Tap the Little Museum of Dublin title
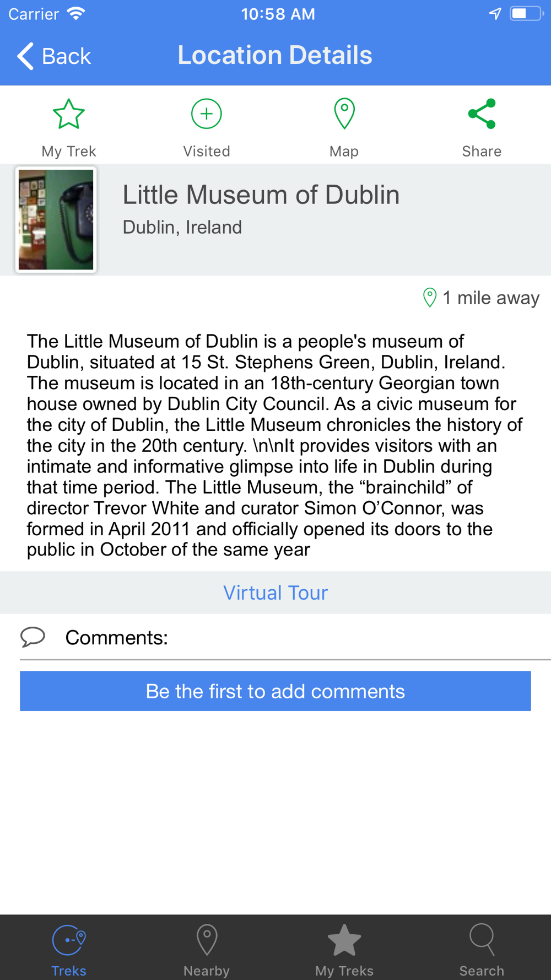 261,195
